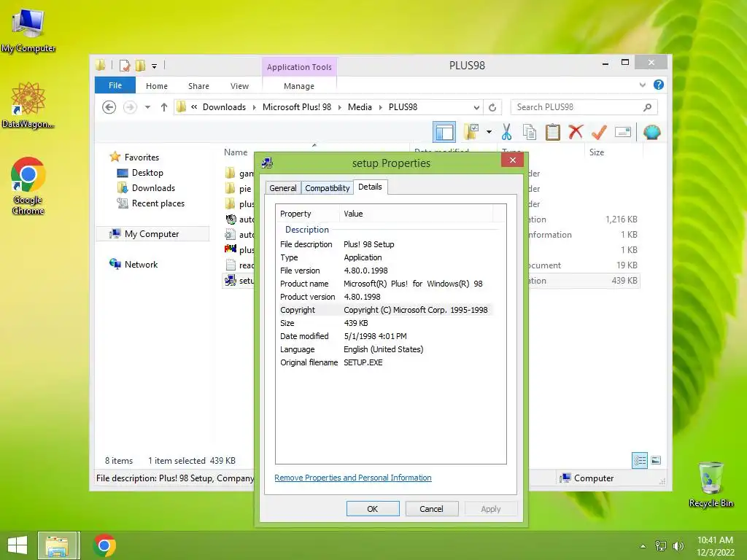Open Customize Quick Access Toolbar dropdown
The height and width of the screenshot is (560, 747).
pos(155,66)
